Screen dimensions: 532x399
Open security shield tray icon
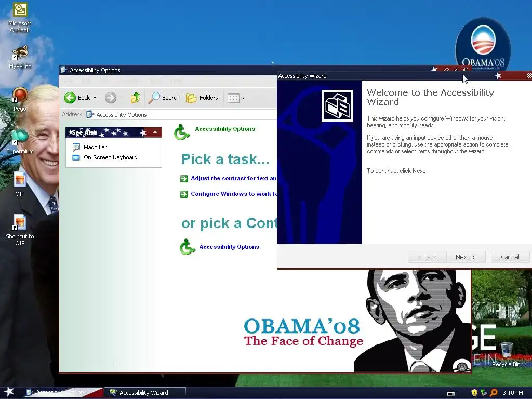474,393
